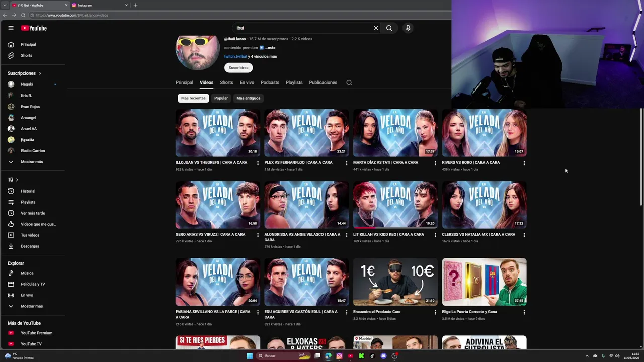Open the YouTube hamburger guide menu
Image resolution: width=644 pixels, height=362 pixels.
[x=11, y=28]
